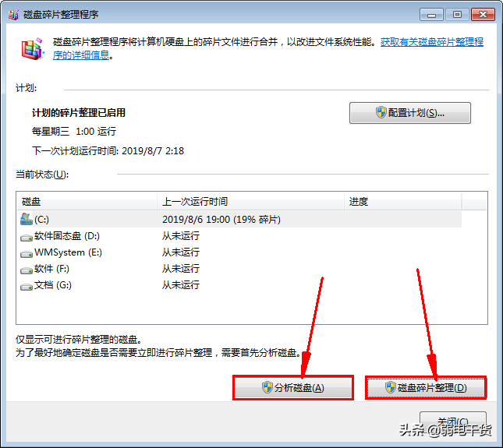Click the shield icon on 磁盘碎片整理 button

[391, 387]
